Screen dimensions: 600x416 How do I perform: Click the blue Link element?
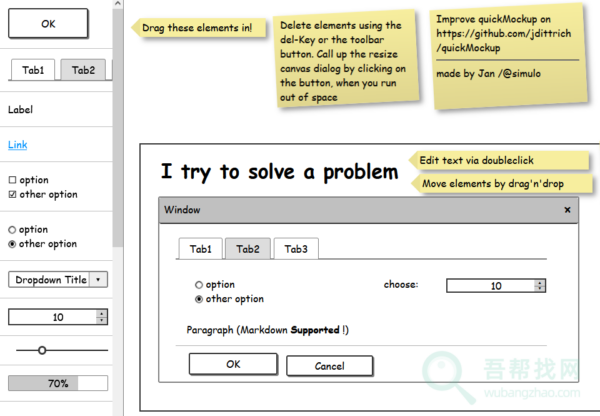coord(18,145)
